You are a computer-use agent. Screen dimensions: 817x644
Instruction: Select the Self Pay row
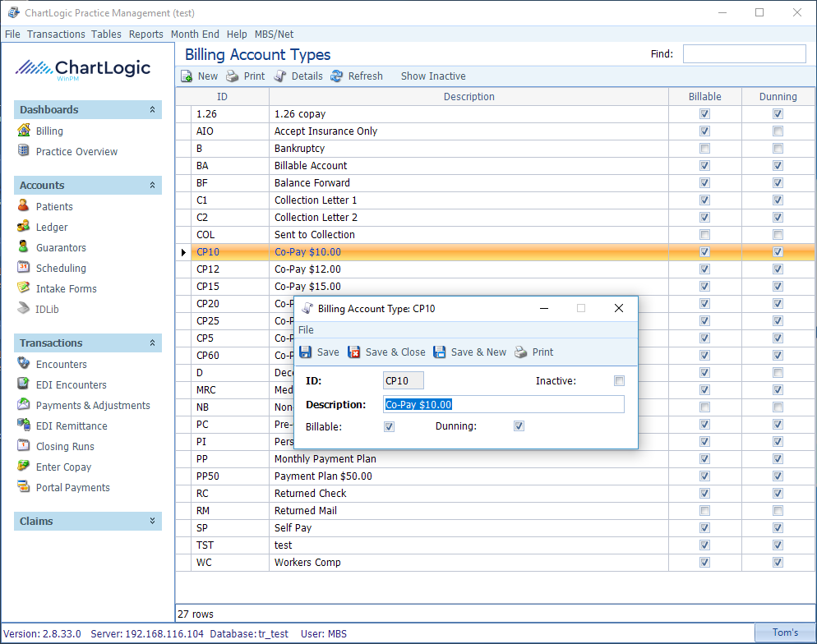coord(495,528)
